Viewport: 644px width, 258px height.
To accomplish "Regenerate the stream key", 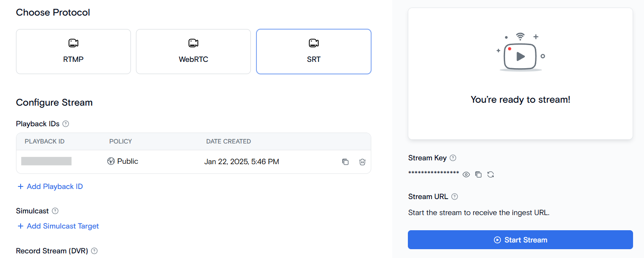I will pos(490,174).
